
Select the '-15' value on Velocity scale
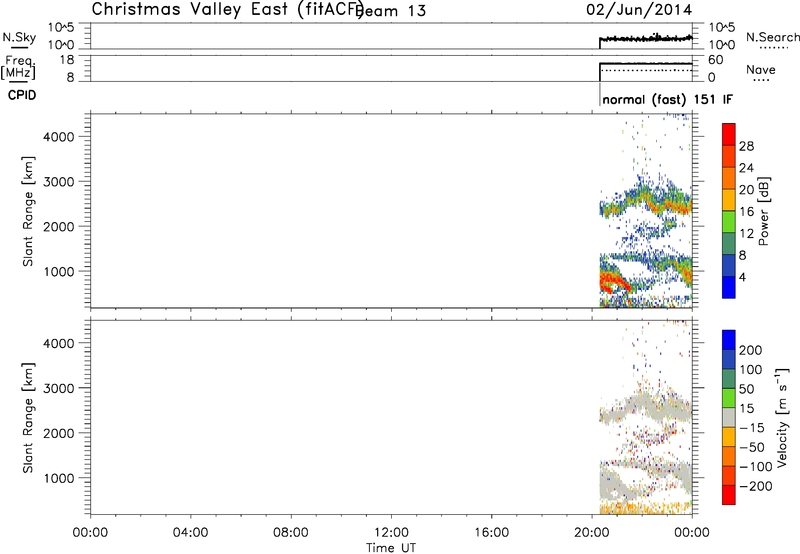752,428
